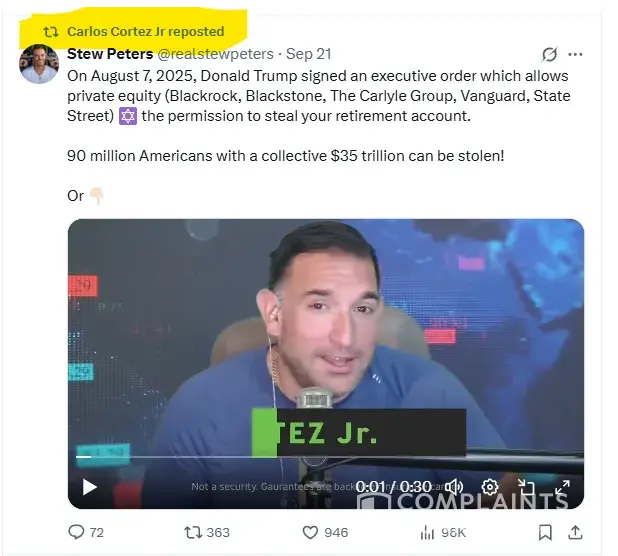Open Stew Peters profile picture
This screenshot has width=618, height=556.
pyautogui.click(x=39, y=63)
